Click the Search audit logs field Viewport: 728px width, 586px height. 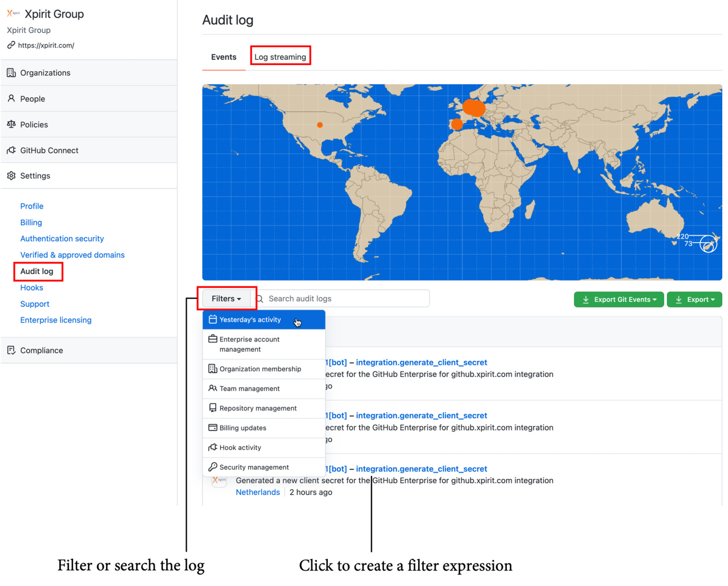(343, 299)
